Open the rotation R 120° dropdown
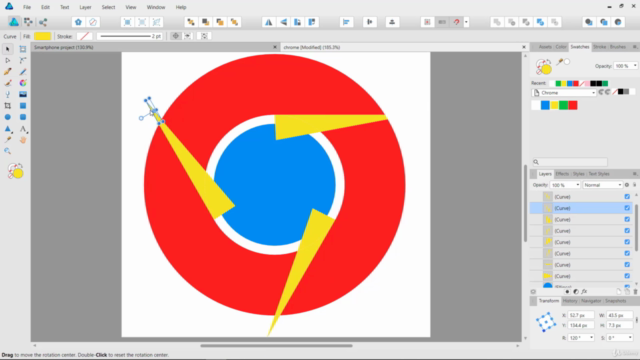 pyautogui.click(x=591, y=338)
